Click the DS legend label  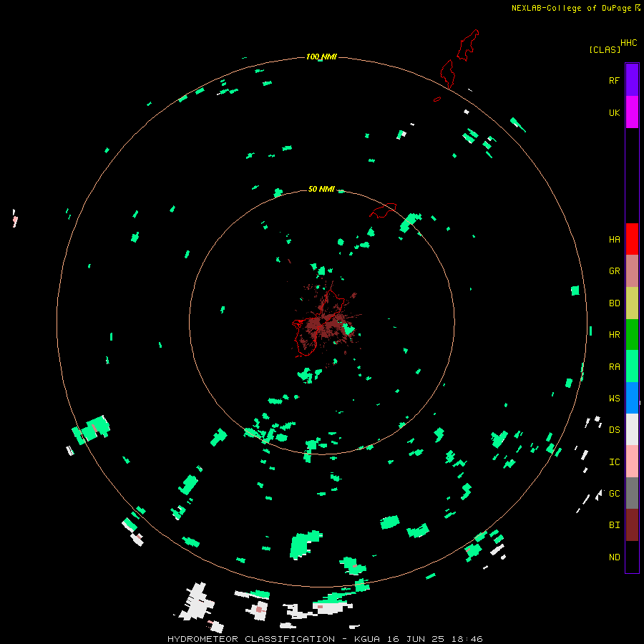pyautogui.click(x=614, y=429)
